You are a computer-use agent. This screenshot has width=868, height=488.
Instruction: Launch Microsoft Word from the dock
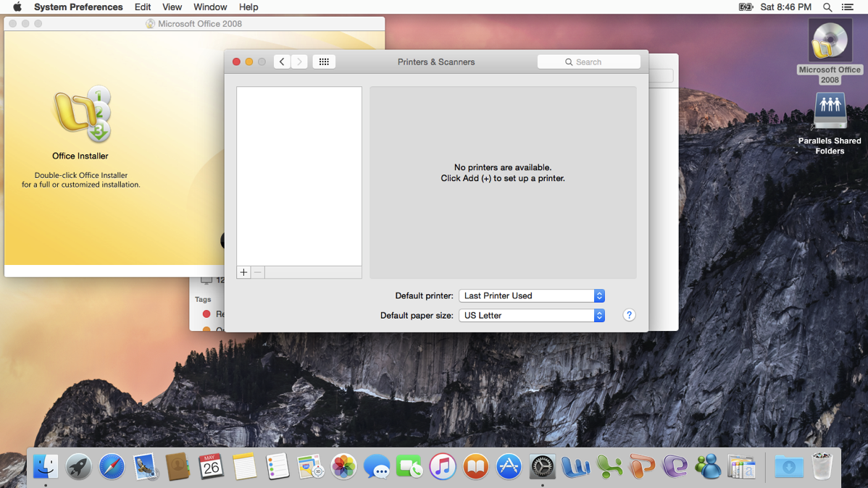(x=575, y=466)
